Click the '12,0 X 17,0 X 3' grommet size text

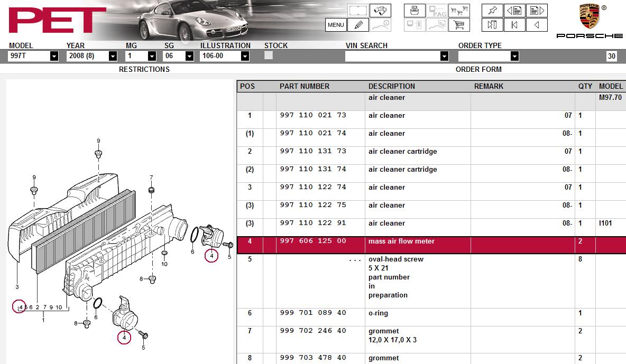[x=392, y=340]
